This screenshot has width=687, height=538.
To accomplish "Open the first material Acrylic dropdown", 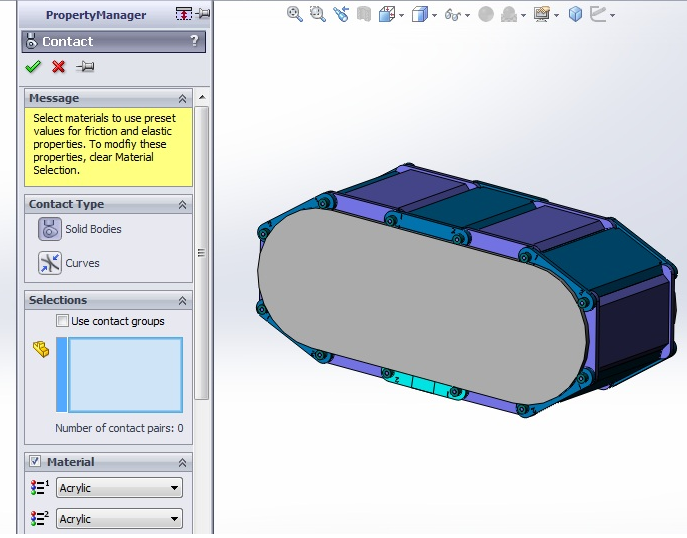I will coord(119,488).
